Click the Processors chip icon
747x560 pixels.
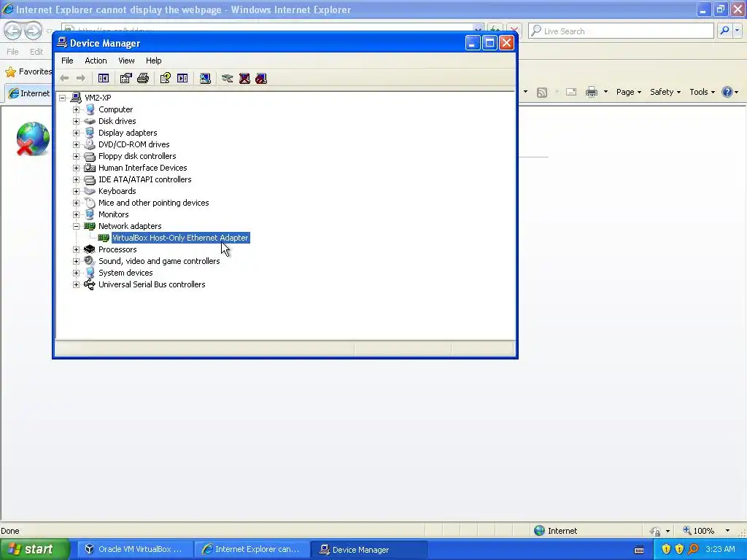[90, 249]
